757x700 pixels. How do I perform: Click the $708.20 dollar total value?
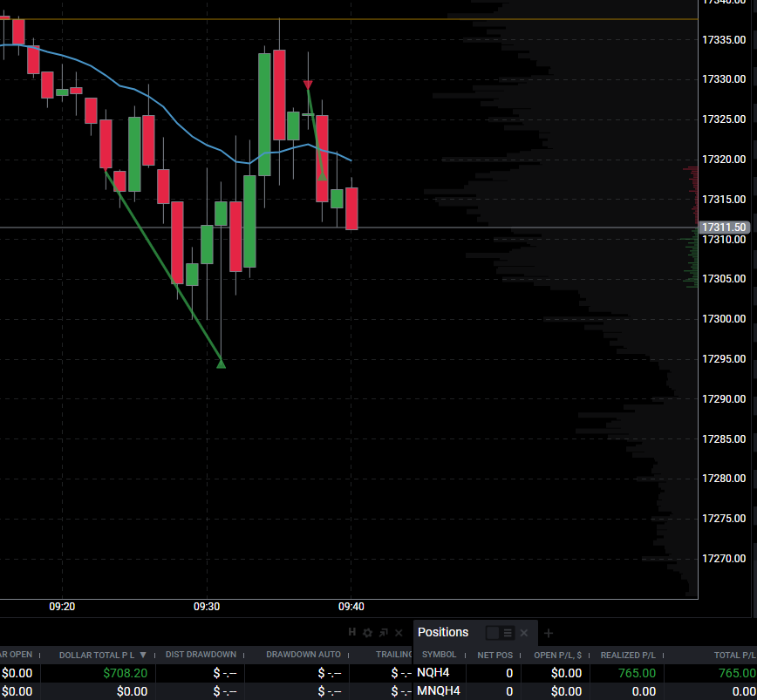125,673
